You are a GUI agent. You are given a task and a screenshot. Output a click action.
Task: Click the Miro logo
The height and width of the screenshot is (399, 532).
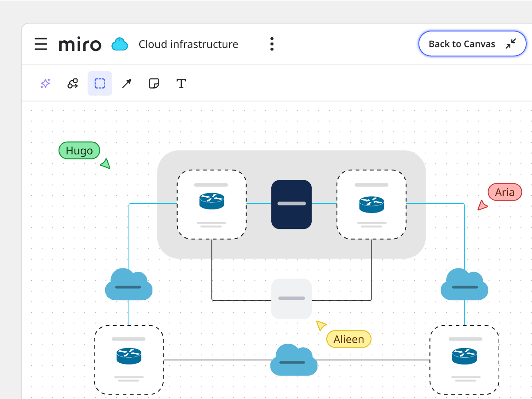[x=80, y=44]
